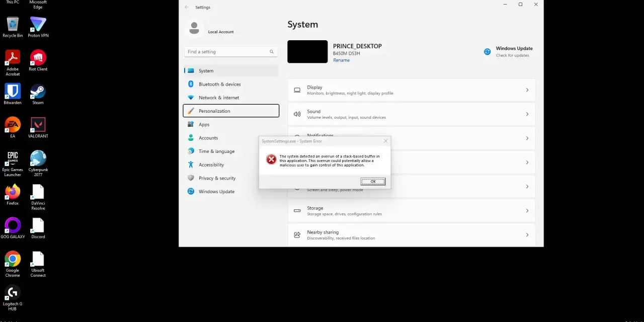Select the Discord desktop file icon
Image resolution: width=644 pixels, height=322 pixels.
click(38, 228)
